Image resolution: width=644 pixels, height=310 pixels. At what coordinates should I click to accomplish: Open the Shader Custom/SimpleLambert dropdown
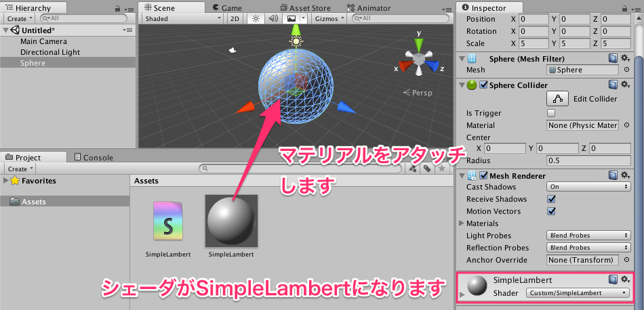click(x=578, y=293)
